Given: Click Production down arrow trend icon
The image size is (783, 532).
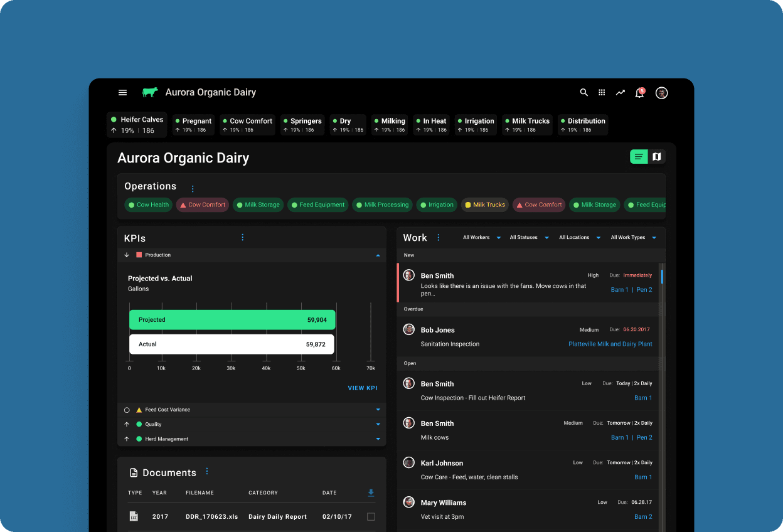Looking at the screenshot, I should tap(127, 255).
